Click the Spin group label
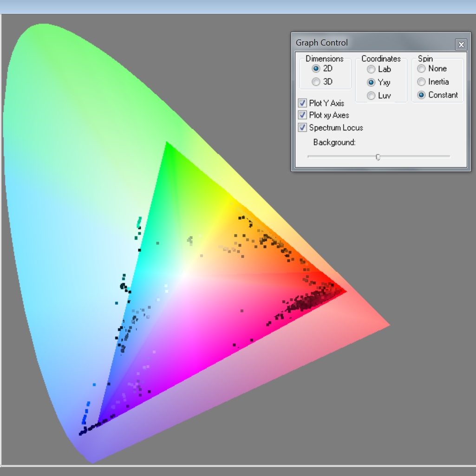Screen dimensions: 476x476 click(425, 59)
